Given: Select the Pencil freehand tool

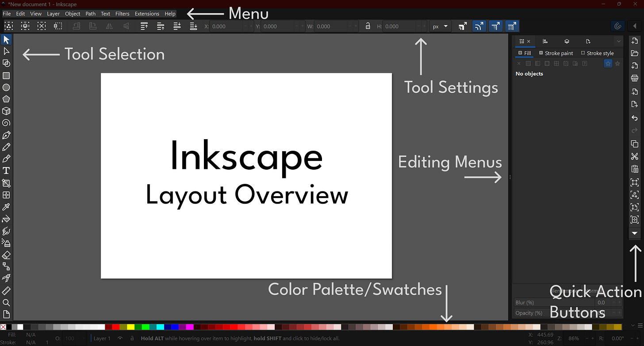Looking at the screenshot, I should 6,147.
